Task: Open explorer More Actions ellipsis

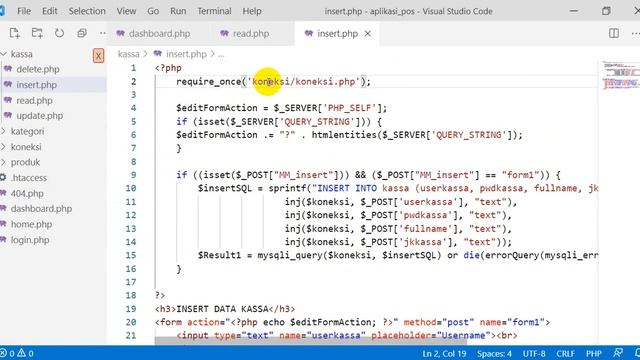Action: click(x=102, y=33)
